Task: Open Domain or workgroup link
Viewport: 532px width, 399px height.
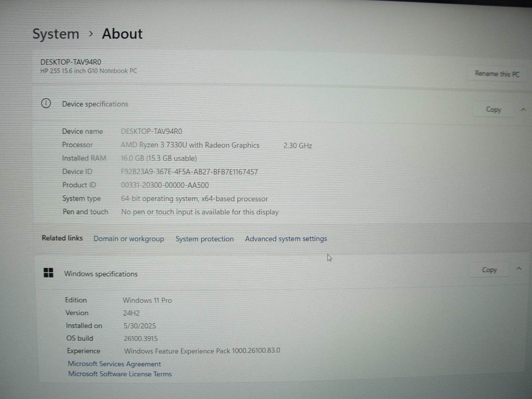Action: (129, 239)
